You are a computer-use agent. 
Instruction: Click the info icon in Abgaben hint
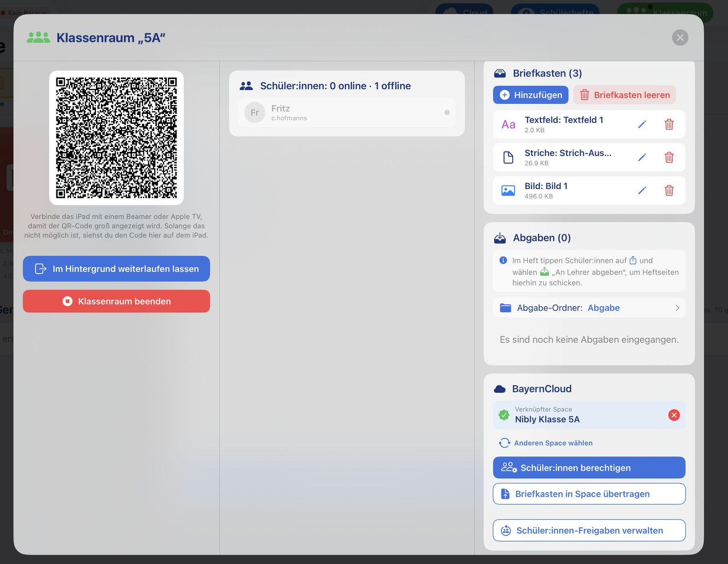(503, 260)
